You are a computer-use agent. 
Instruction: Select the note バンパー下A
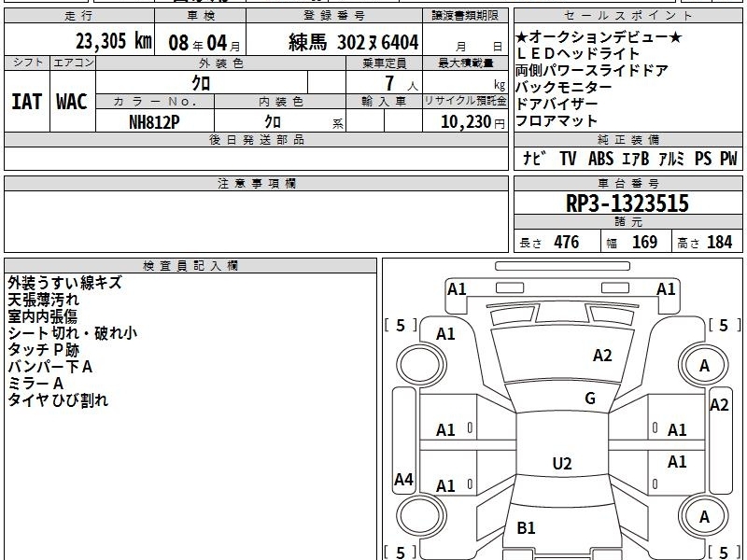point(50,366)
